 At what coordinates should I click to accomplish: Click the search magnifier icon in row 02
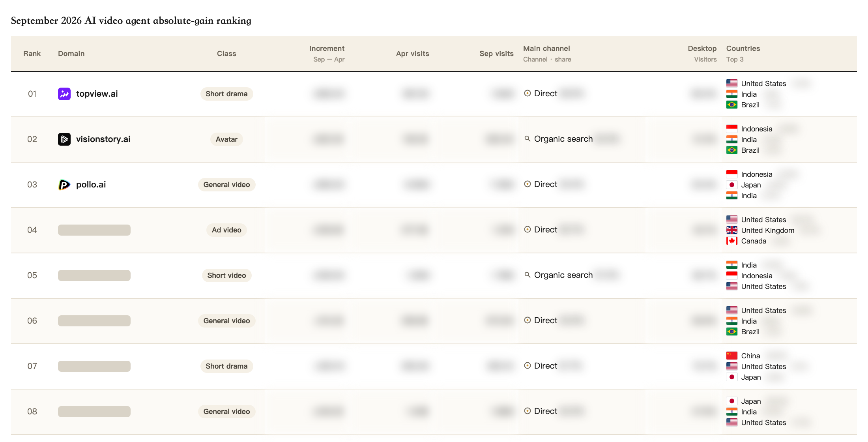[x=528, y=139]
